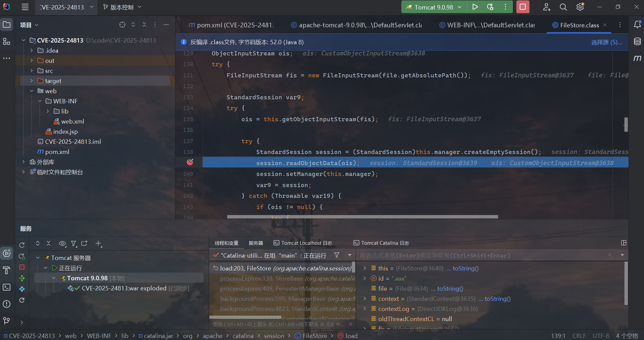
Task: Expand the out folder
Action: tap(31, 60)
